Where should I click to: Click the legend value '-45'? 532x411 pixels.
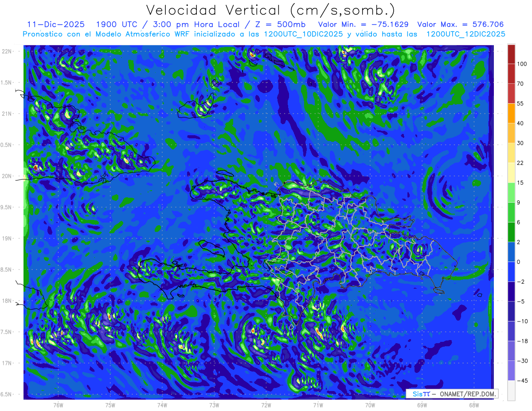coord(522,380)
